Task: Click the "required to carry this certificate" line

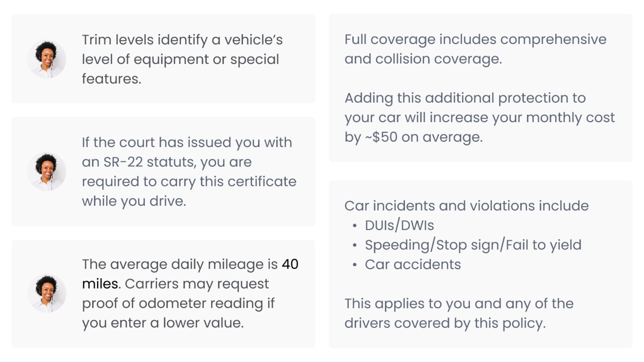Action: (x=189, y=181)
